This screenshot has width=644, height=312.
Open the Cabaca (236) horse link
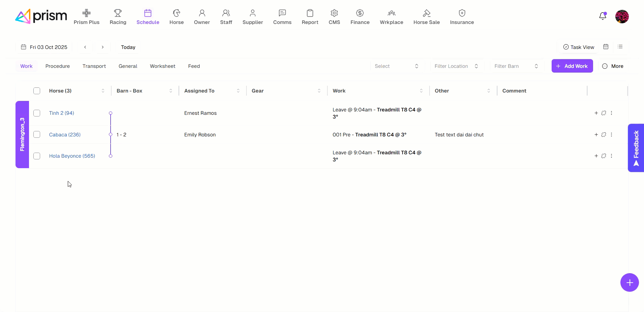[x=65, y=135]
